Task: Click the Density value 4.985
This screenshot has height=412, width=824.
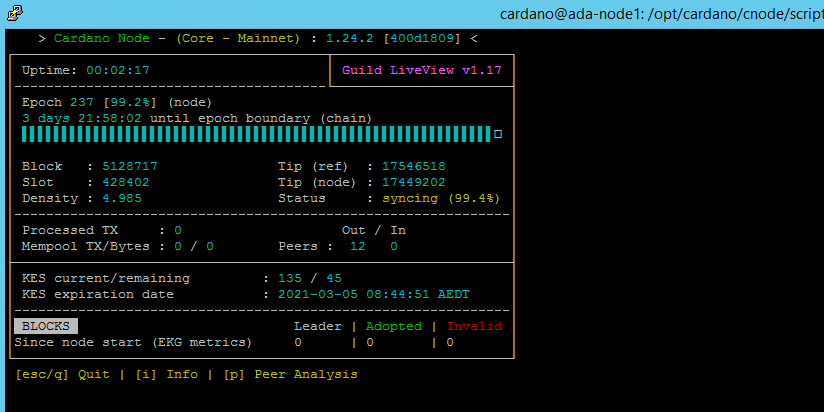Action: pyautogui.click(x=122, y=199)
